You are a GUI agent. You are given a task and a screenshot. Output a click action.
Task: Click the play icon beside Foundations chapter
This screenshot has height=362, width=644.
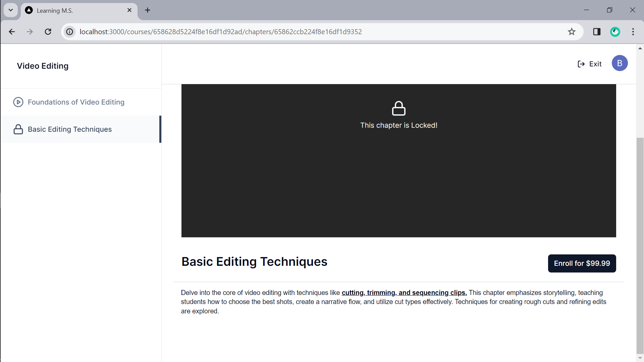[x=18, y=102]
